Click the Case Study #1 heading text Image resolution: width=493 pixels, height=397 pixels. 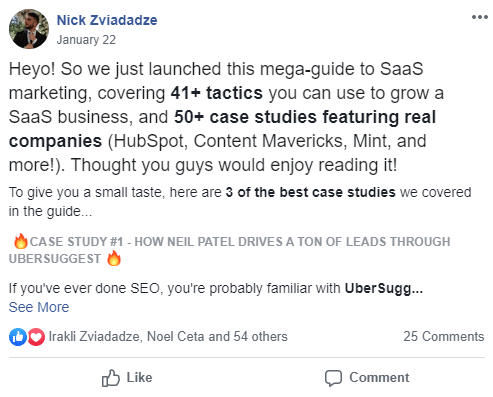[x=229, y=250]
